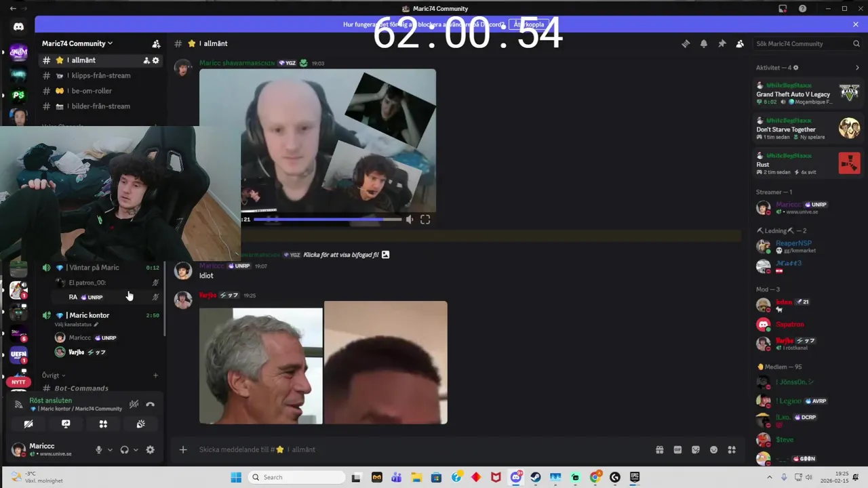Open the sticker picker
This screenshot has width=868, height=488.
pos(696,449)
